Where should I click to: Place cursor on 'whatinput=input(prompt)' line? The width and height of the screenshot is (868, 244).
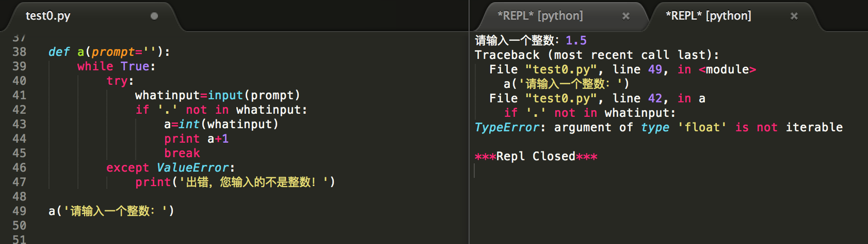(x=217, y=95)
